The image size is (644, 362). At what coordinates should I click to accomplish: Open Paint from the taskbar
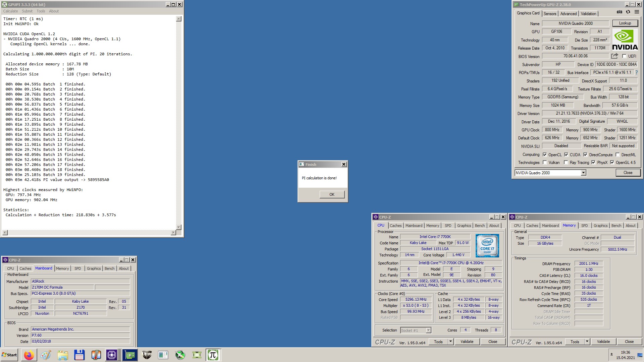point(46,355)
